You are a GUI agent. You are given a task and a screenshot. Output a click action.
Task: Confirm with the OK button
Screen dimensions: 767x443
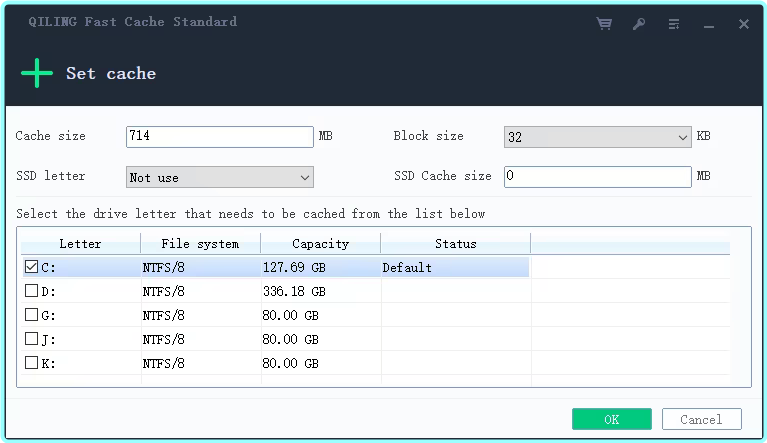click(612, 419)
